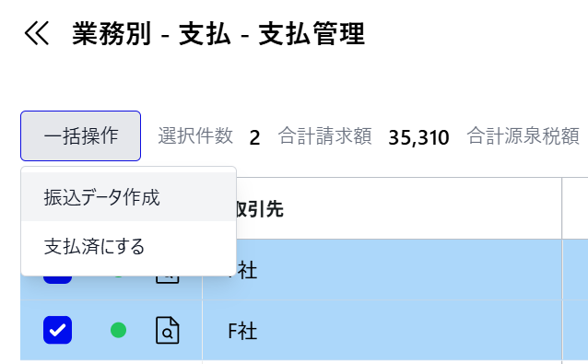Click the total amount 35,310

(x=418, y=137)
